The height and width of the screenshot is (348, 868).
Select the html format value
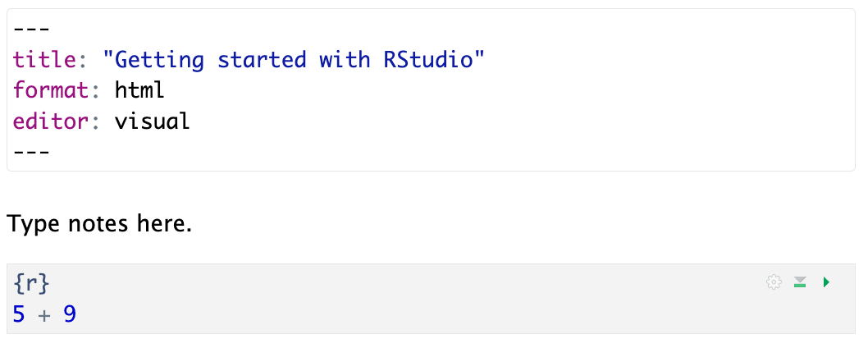click(139, 90)
